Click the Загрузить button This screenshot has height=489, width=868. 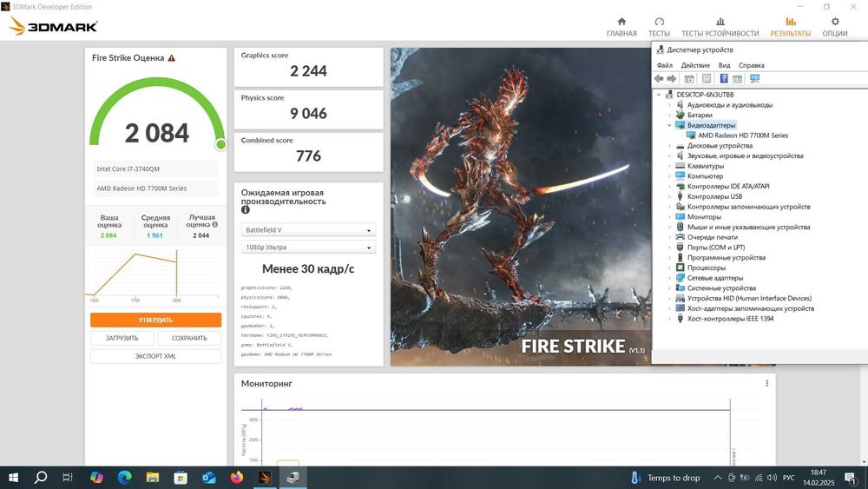point(122,338)
